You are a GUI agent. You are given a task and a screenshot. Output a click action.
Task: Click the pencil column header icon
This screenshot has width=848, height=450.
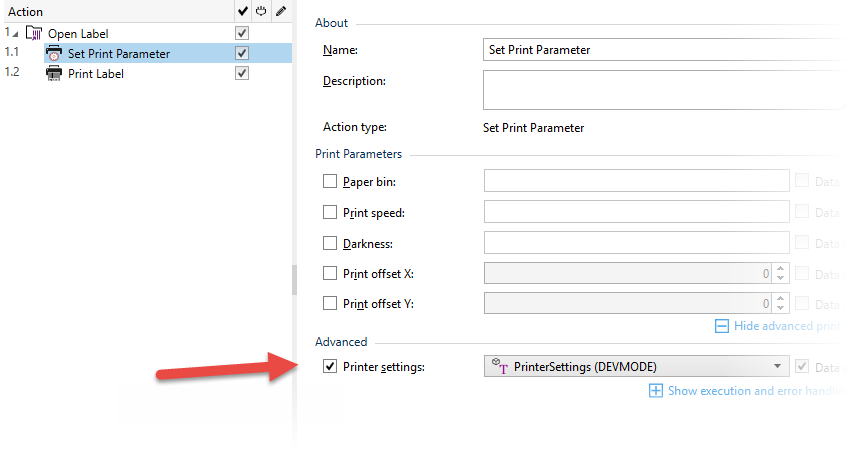coord(281,12)
